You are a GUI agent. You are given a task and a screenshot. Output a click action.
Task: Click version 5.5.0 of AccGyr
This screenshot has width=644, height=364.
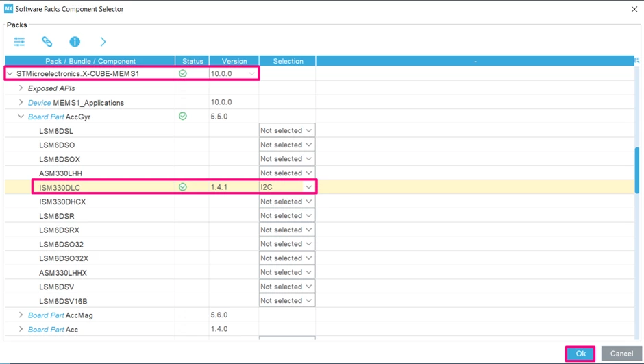[x=219, y=117]
